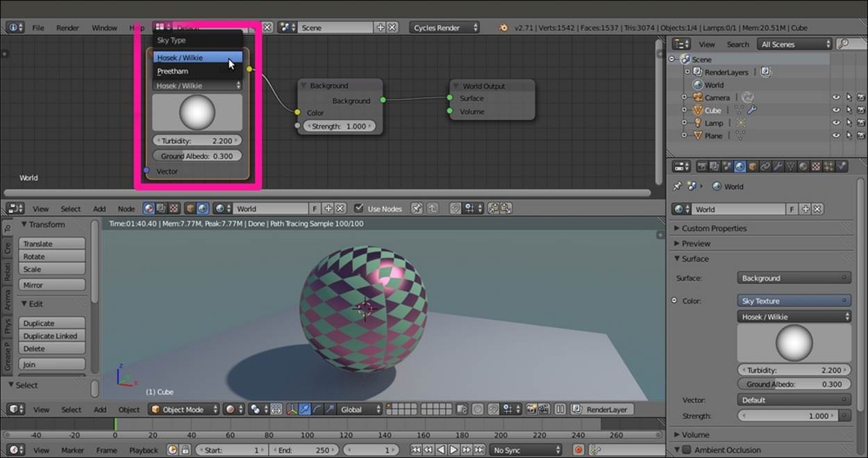Select the World tab icon in Properties header

[740, 167]
